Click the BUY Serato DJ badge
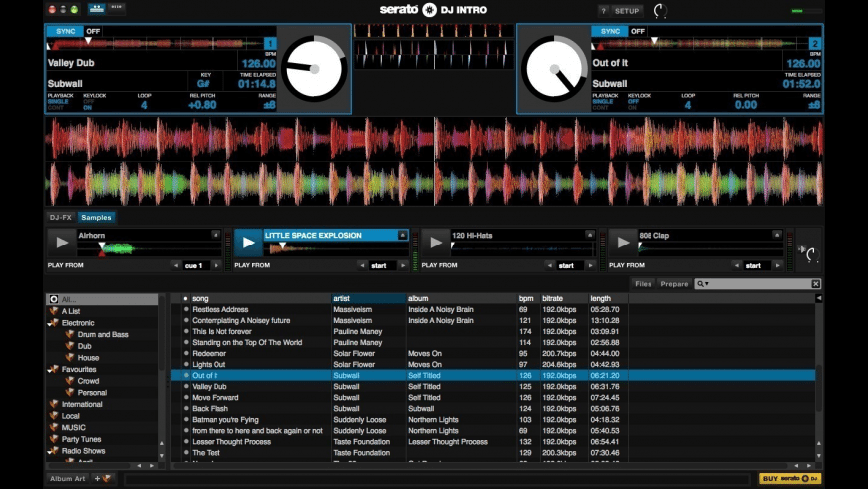Viewport: 868px width, 489px height. coord(789,479)
